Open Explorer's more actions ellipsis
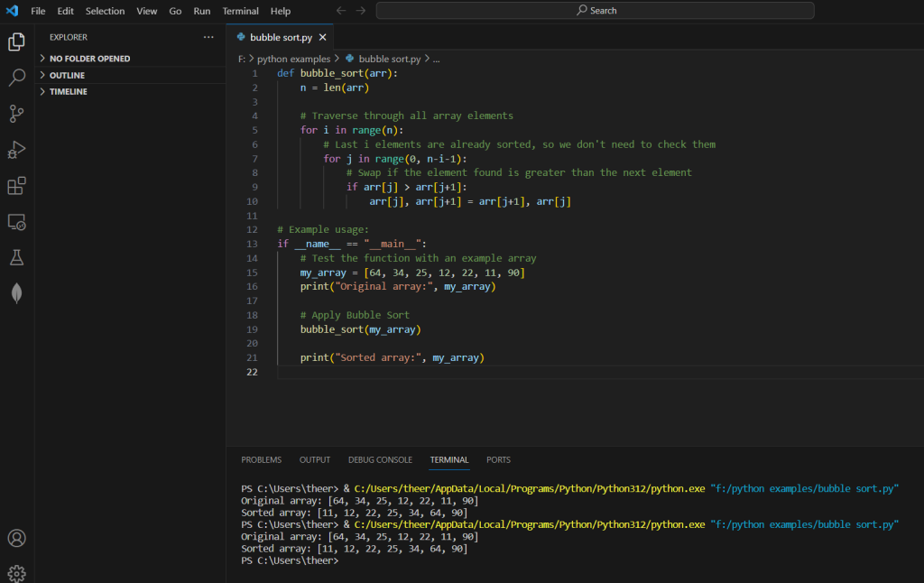This screenshot has height=583, width=924. [x=209, y=37]
